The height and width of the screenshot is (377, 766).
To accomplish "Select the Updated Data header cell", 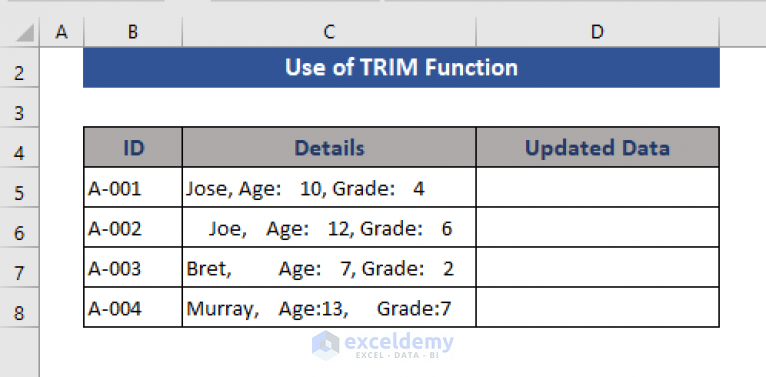I will pyautogui.click(x=597, y=147).
